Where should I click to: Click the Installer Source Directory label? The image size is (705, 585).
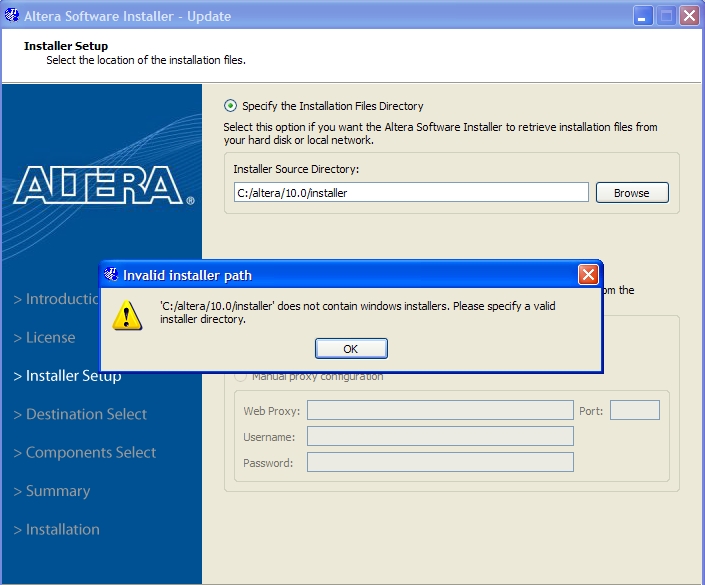296,169
